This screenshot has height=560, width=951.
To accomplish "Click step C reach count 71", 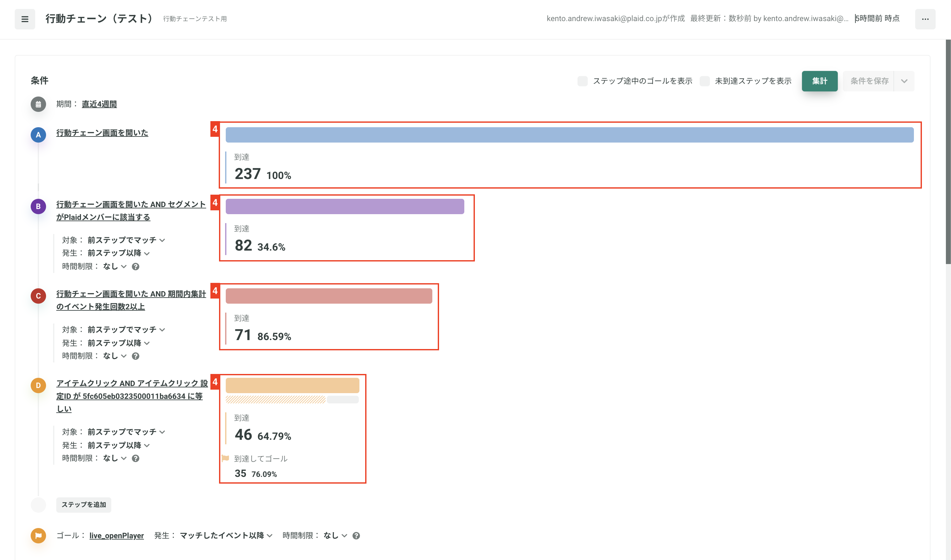I will tap(243, 335).
